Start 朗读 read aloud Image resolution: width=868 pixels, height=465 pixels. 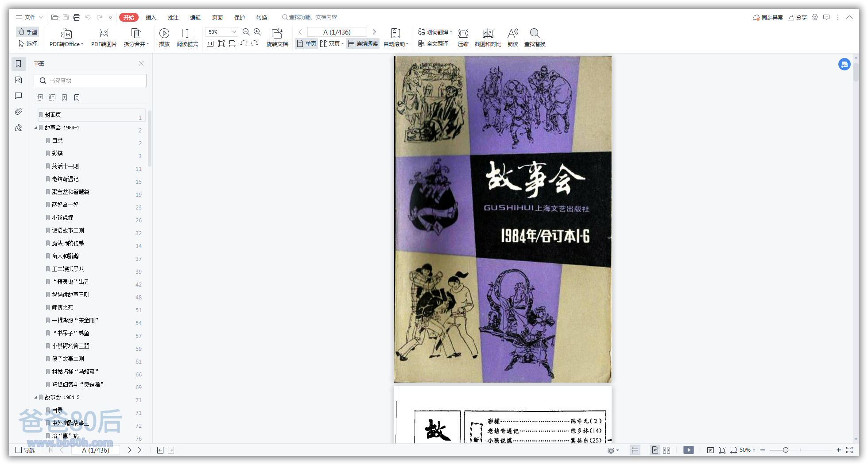(x=513, y=37)
